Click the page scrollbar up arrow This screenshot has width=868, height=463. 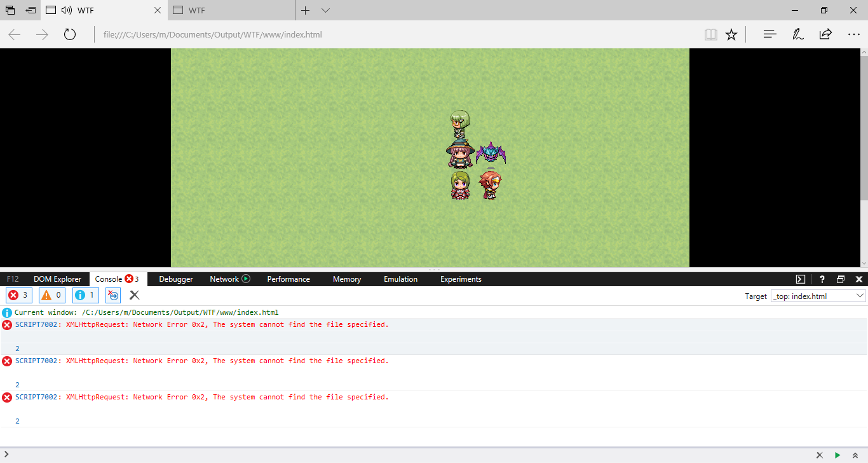[x=864, y=53]
